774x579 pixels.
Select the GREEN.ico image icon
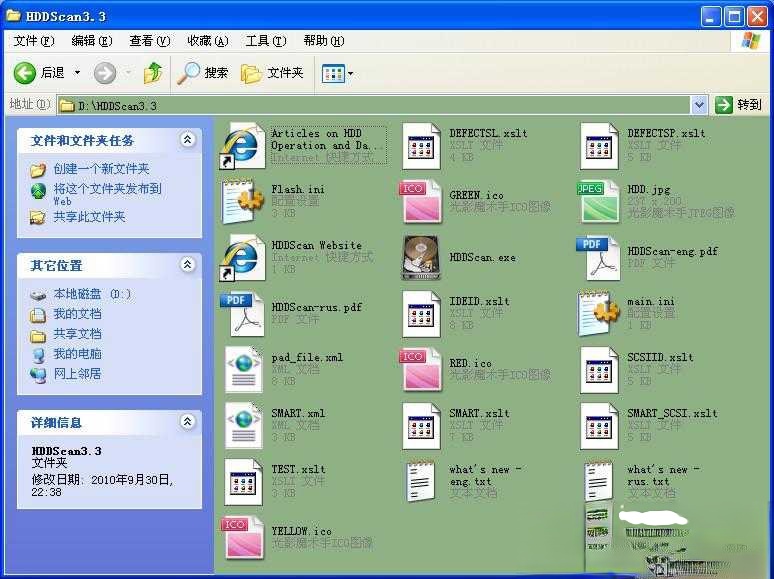pyautogui.click(x=421, y=202)
